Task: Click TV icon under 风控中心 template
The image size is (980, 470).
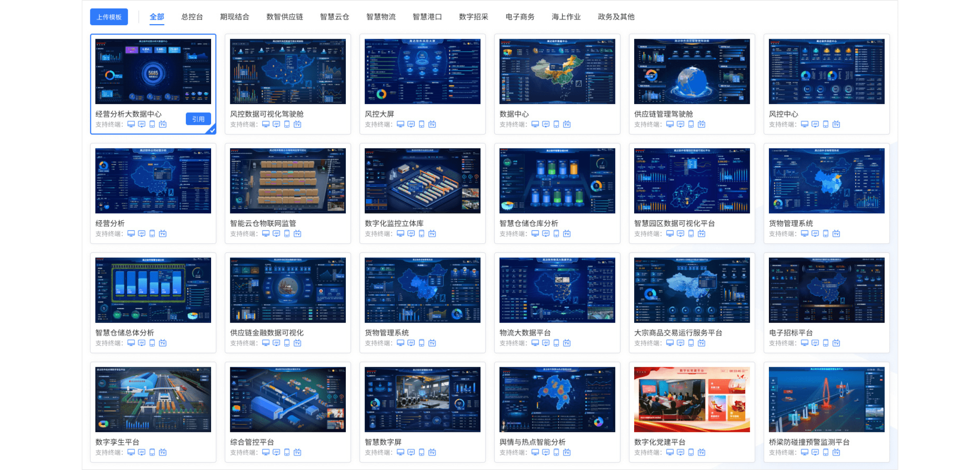Action: tap(836, 124)
